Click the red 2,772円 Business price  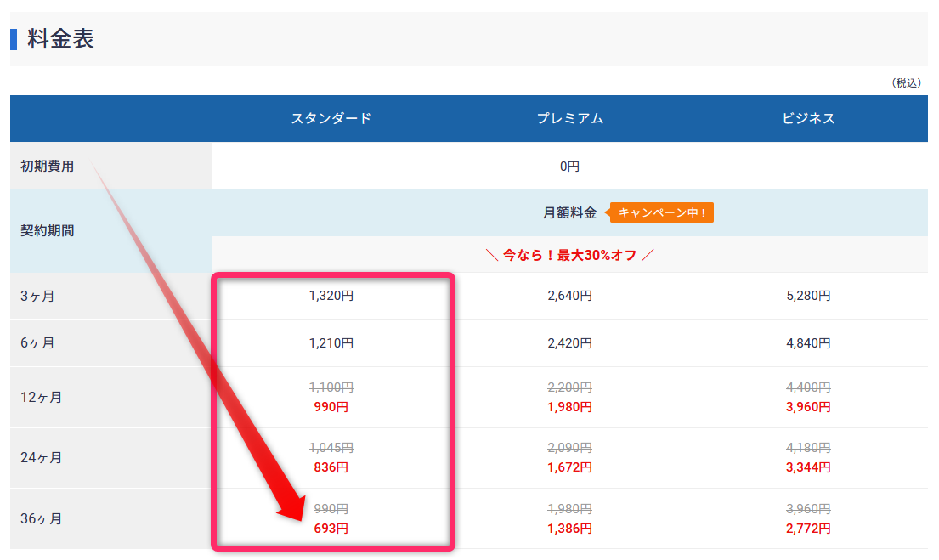click(x=808, y=529)
